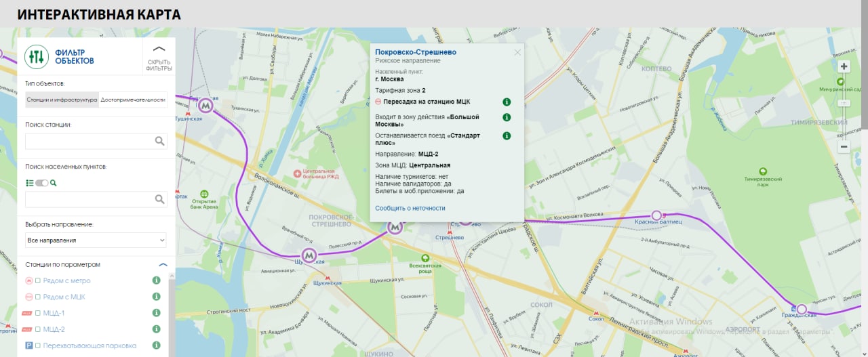868x357 pixels.
Task: Click the Рижское направление text in popup
Action: (x=408, y=61)
